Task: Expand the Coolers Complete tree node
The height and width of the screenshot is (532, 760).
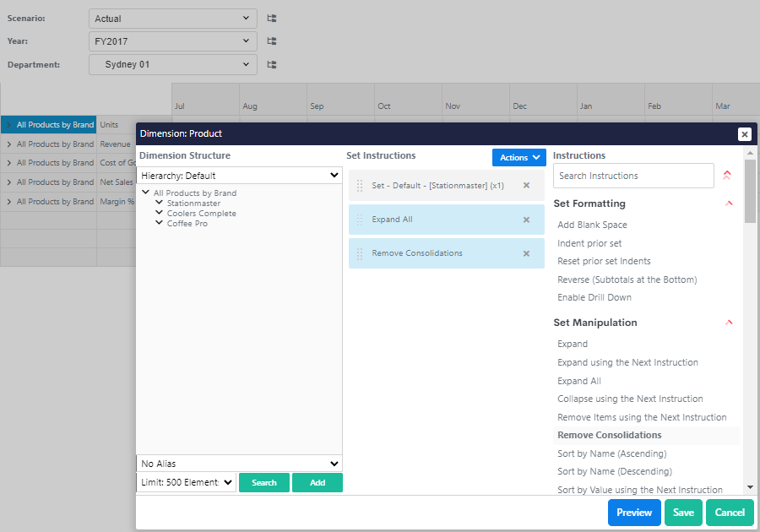Action: pyautogui.click(x=160, y=214)
